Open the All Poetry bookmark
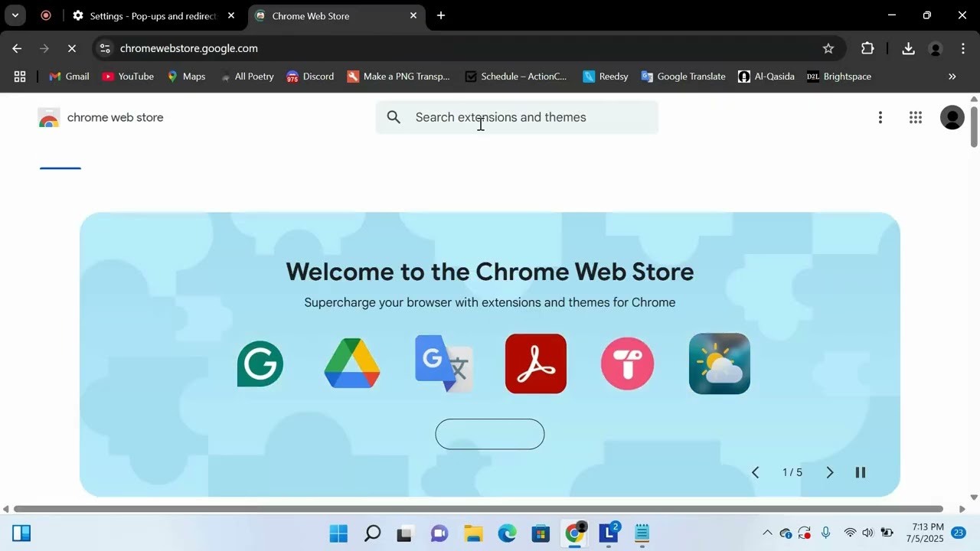Viewport: 980px width, 551px height. [x=247, y=77]
